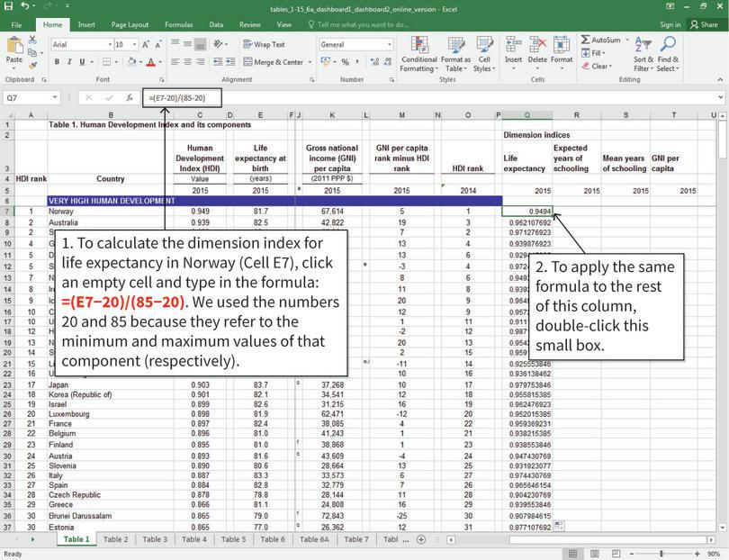
Task: Open Format as Table gallery
Action: tap(455, 54)
